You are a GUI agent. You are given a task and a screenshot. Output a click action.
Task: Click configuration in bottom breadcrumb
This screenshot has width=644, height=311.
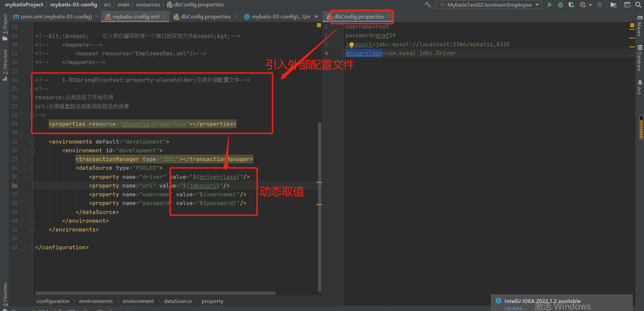[x=53, y=301]
